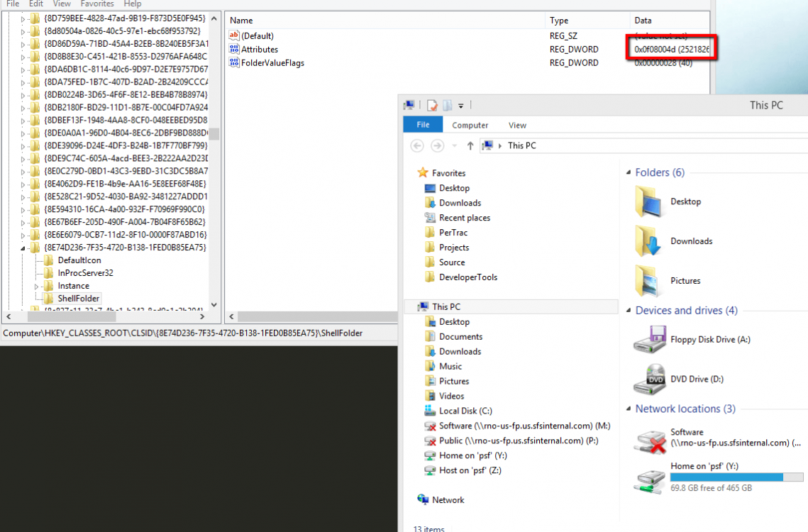
Task: Click the Desktop folder icon in Folders
Action: pos(649,202)
